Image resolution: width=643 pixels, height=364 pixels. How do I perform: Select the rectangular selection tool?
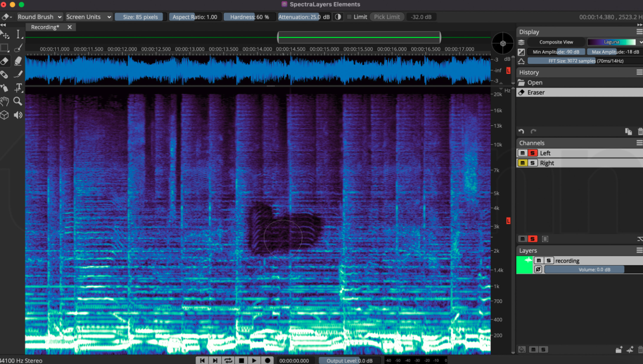click(x=5, y=48)
